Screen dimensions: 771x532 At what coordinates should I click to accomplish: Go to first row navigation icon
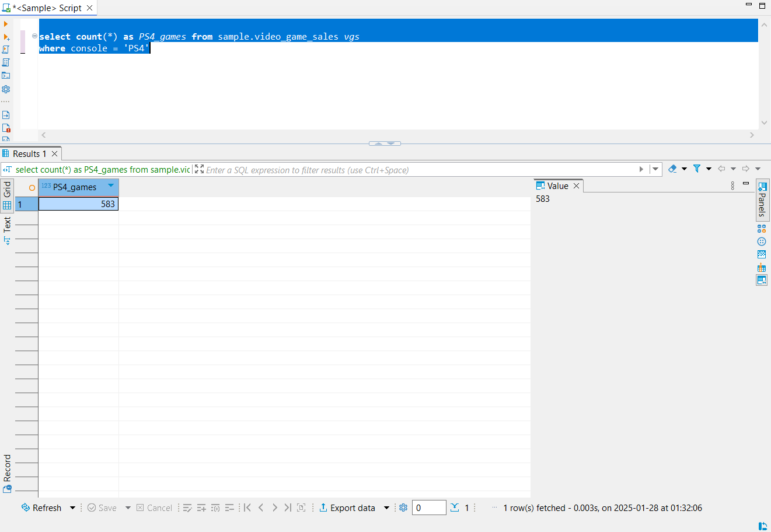click(x=247, y=508)
